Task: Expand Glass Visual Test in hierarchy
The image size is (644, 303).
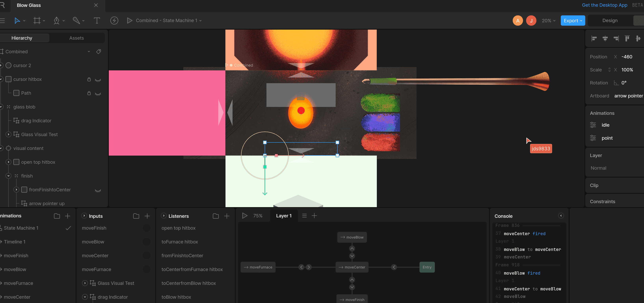Action: (x=8, y=134)
